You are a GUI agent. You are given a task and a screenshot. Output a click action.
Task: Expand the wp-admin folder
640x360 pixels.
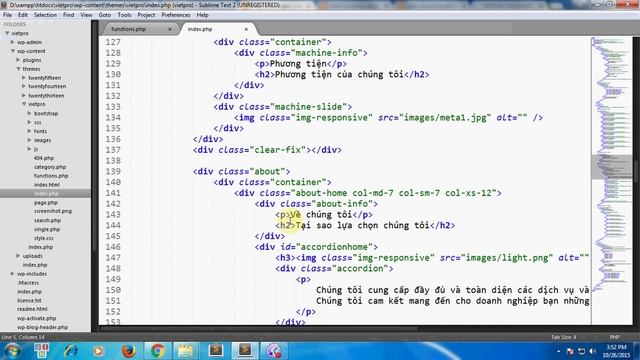pyautogui.click(x=13, y=42)
